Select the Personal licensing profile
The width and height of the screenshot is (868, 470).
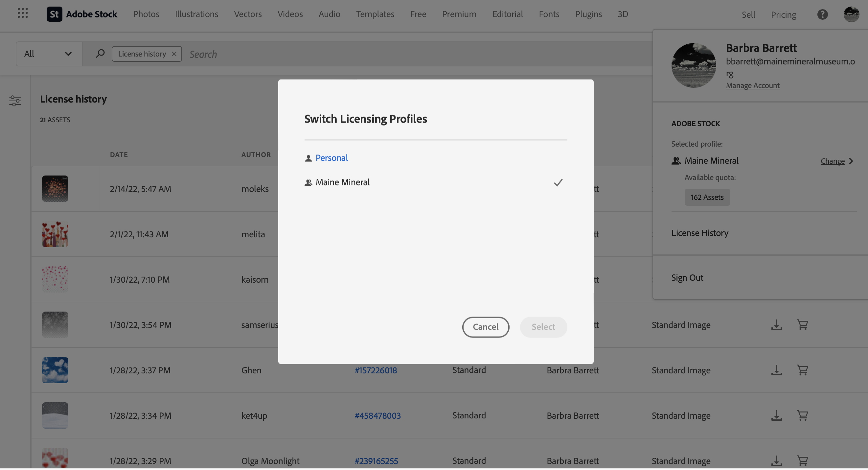tap(331, 157)
